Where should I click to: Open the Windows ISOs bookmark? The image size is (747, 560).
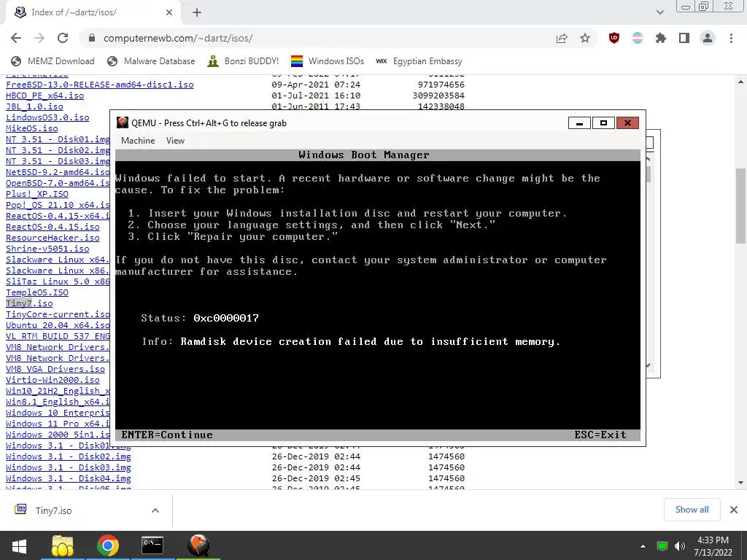328,61
